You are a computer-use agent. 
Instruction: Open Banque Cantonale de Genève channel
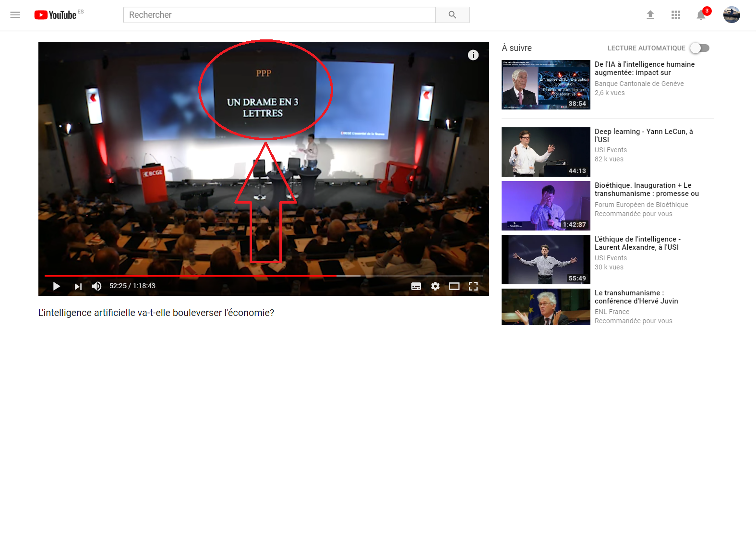coord(639,84)
